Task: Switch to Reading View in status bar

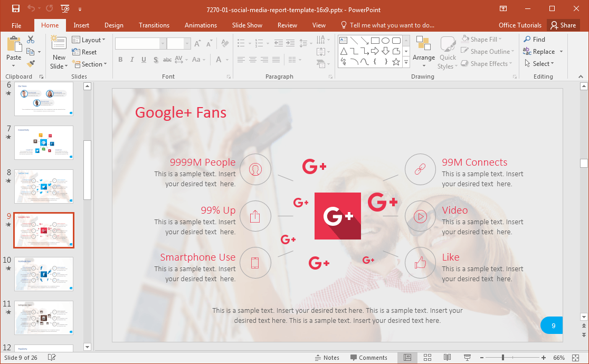Action: [x=447, y=358]
